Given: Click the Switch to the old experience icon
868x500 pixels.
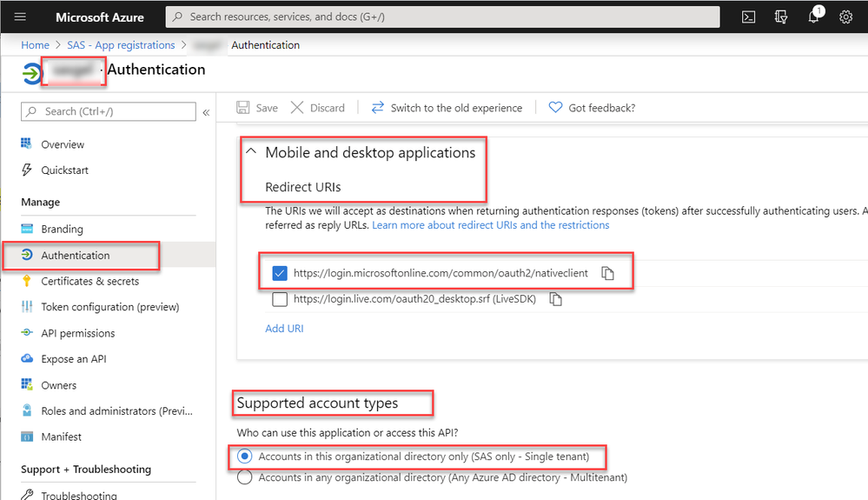Looking at the screenshot, I should click(x=377, y=108).
